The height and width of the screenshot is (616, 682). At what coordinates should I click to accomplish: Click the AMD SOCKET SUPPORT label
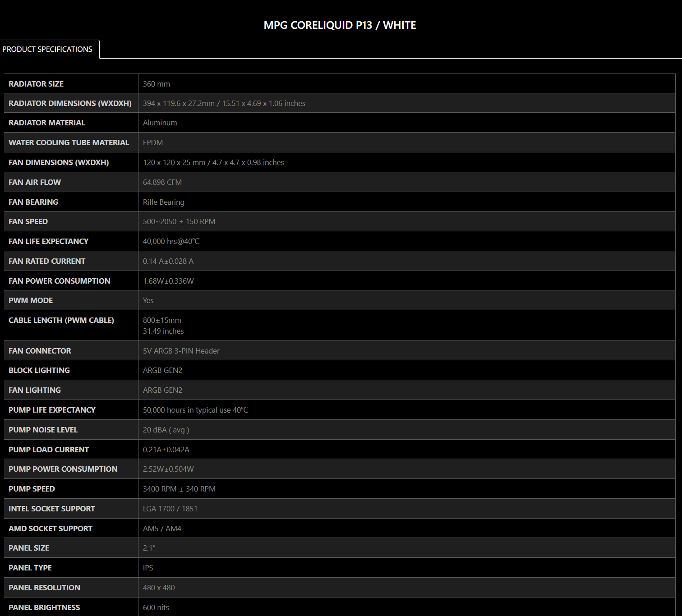(x=51, y=529)
